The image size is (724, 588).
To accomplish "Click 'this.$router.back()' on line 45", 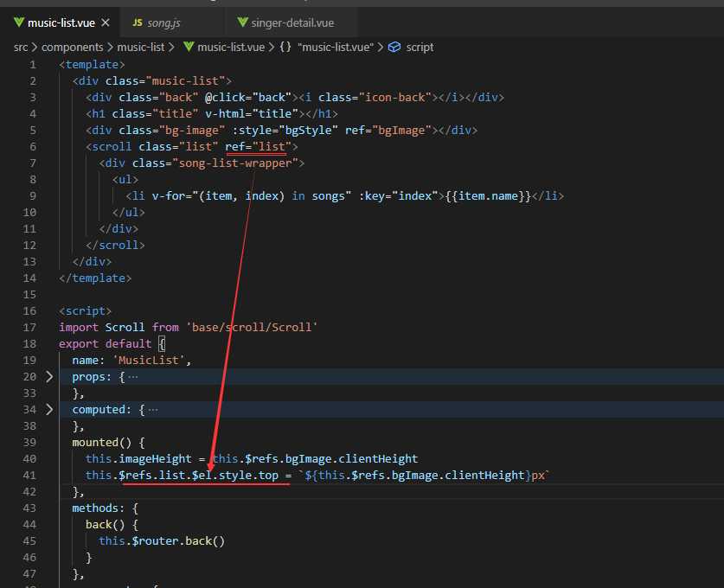I will coord(162,541).
